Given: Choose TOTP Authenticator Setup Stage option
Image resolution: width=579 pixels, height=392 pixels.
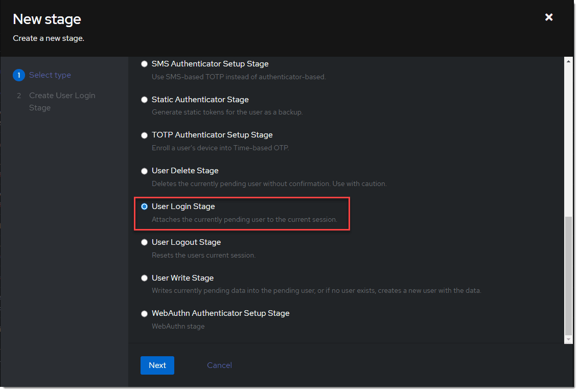Looking at the screenshot, I should pos(144,135).
